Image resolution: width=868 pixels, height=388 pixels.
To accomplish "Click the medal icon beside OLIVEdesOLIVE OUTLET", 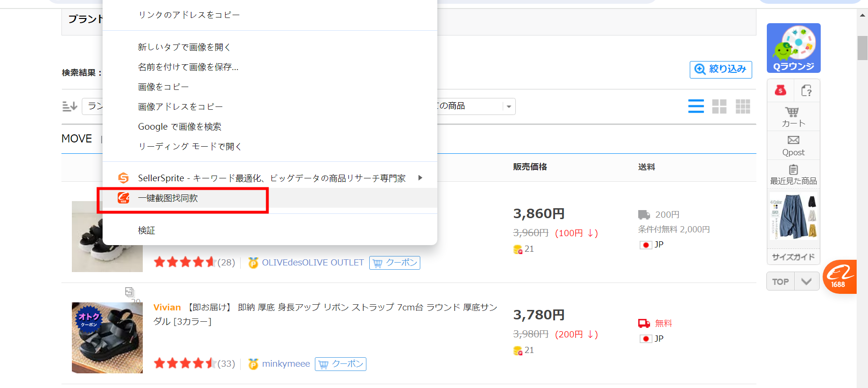I will click(x=253, y=263).
